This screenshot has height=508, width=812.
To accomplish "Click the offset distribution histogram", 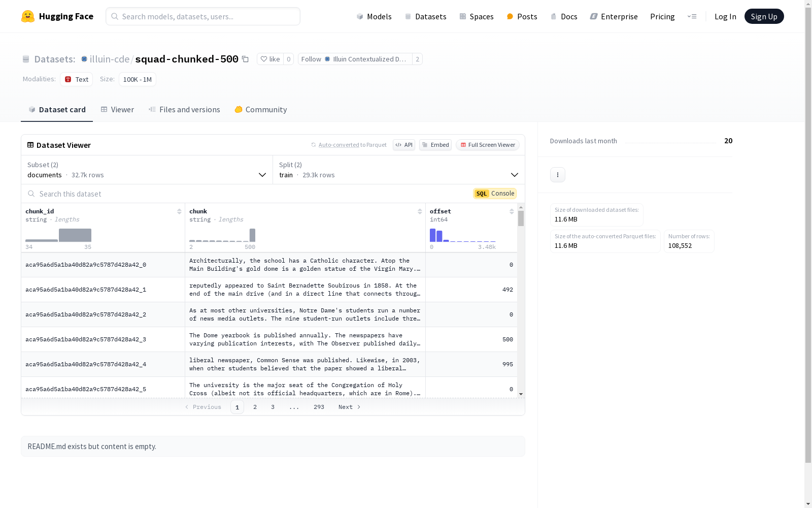I will click(463, 235).
